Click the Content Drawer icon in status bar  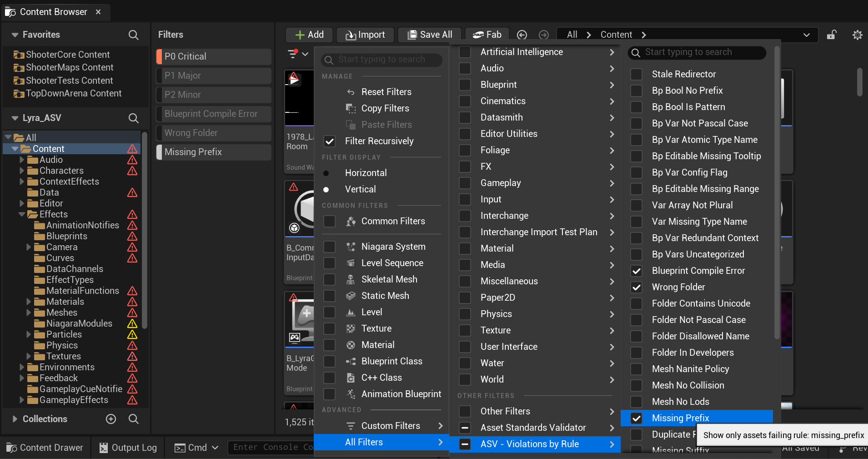pos(11,448)
